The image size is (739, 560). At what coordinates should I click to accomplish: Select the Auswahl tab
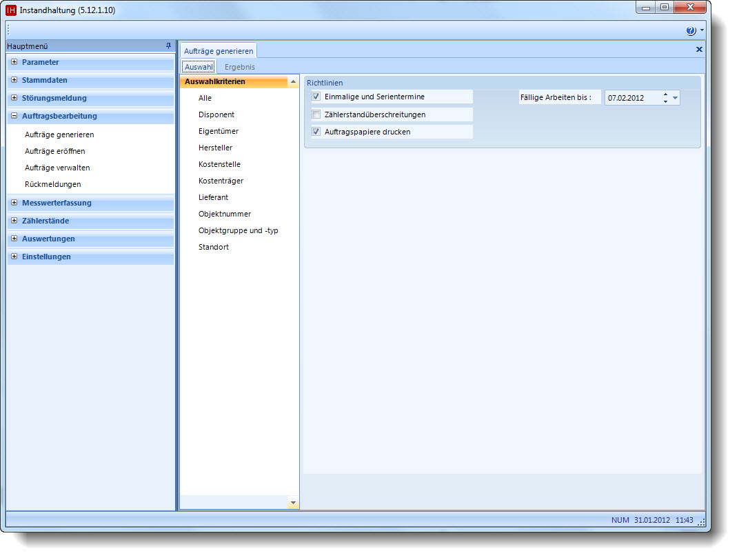point(199,67)
